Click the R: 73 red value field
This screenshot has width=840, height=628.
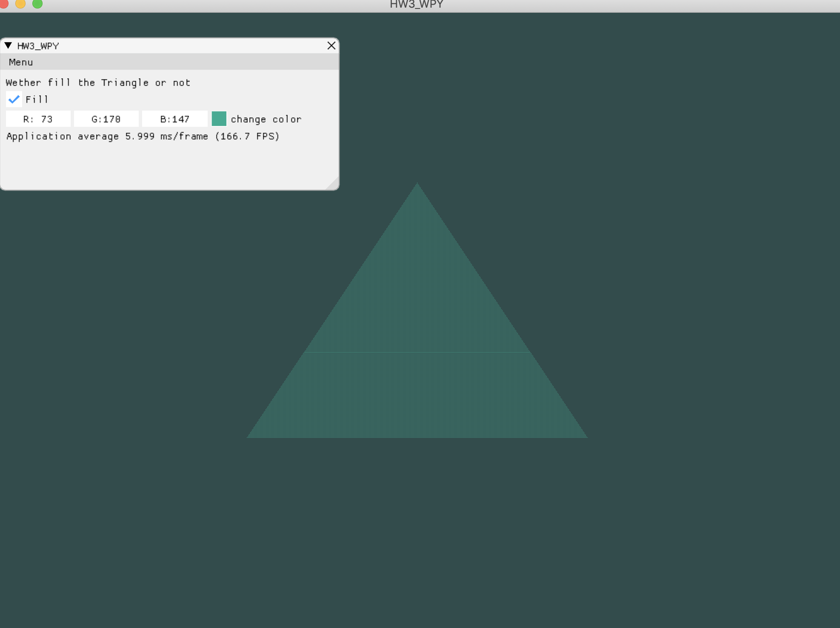point(38,119)
